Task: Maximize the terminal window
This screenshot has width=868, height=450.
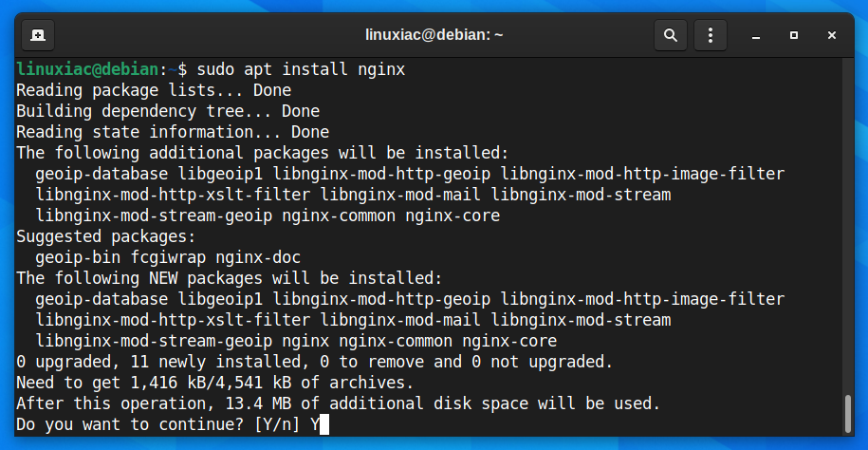Action: point(794,35)
